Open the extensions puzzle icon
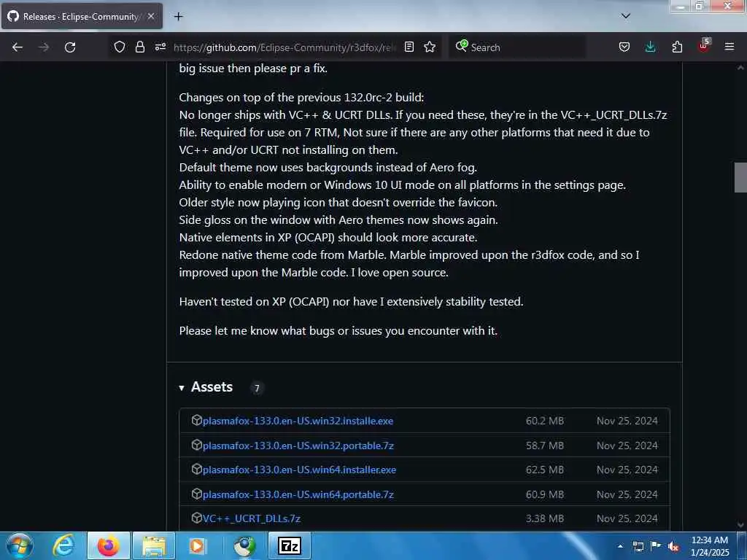The image size is (747, 560). tap(677, 47)
